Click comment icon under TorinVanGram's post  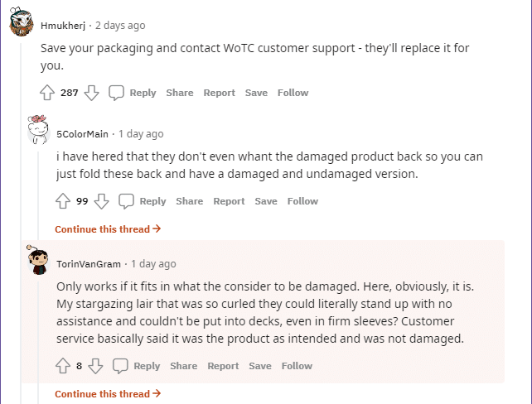point(121,366)
